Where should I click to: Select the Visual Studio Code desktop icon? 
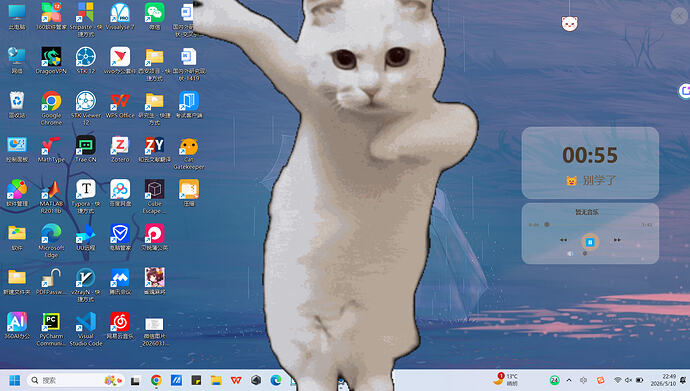click(85, 329)
